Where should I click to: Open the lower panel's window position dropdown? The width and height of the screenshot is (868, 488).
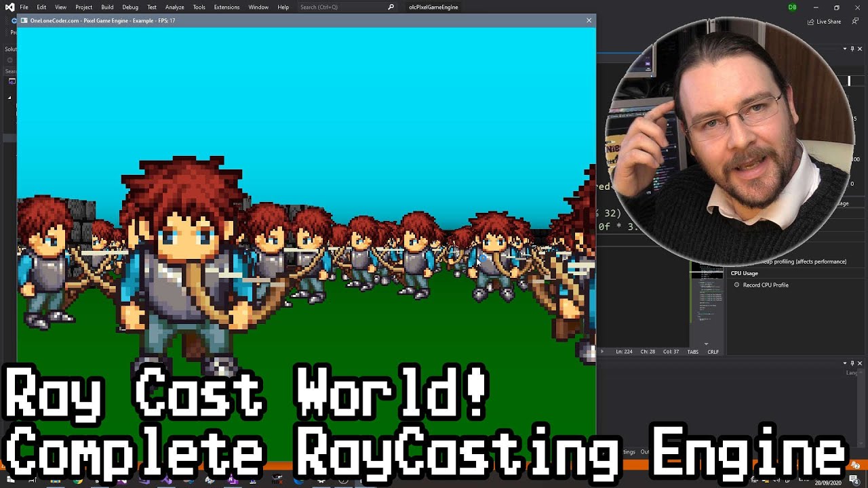pos(845,363)
